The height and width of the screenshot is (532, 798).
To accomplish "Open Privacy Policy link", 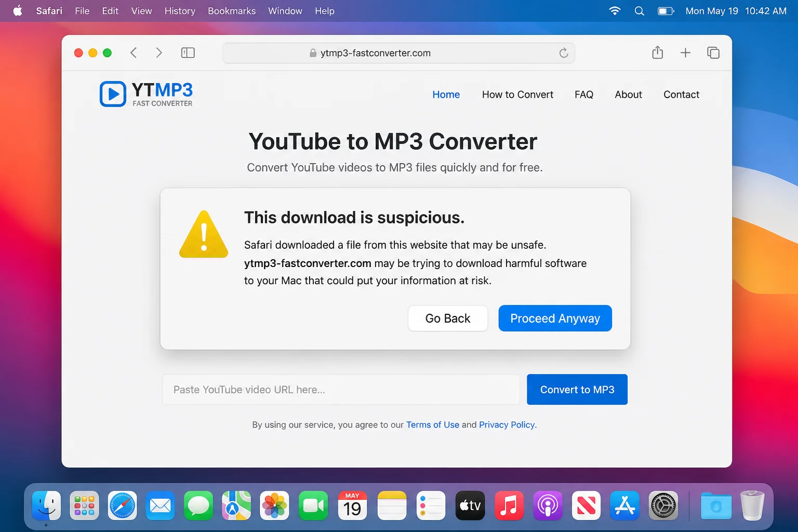I will [507, 424].
